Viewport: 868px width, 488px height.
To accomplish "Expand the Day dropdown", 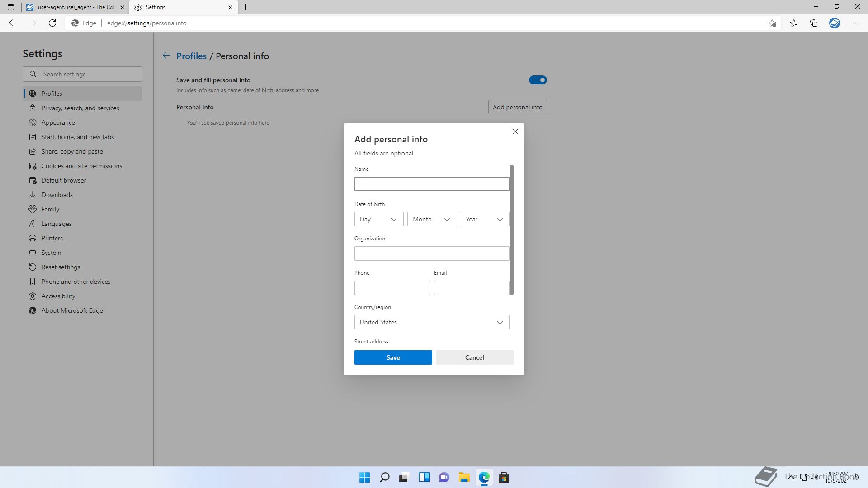I will (378, 219).
